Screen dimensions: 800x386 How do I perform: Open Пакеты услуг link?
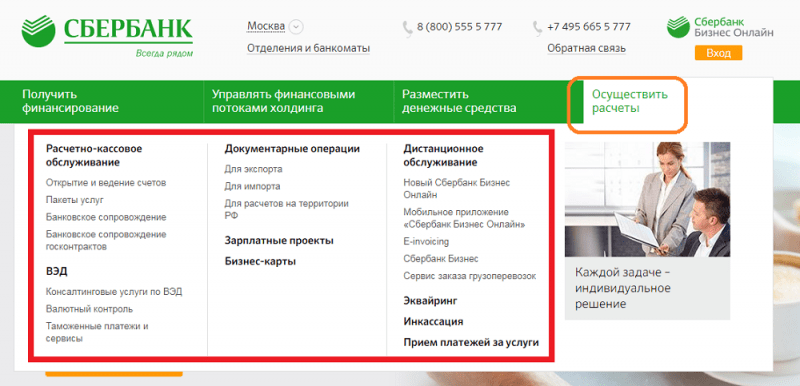[x=74, y=200]
